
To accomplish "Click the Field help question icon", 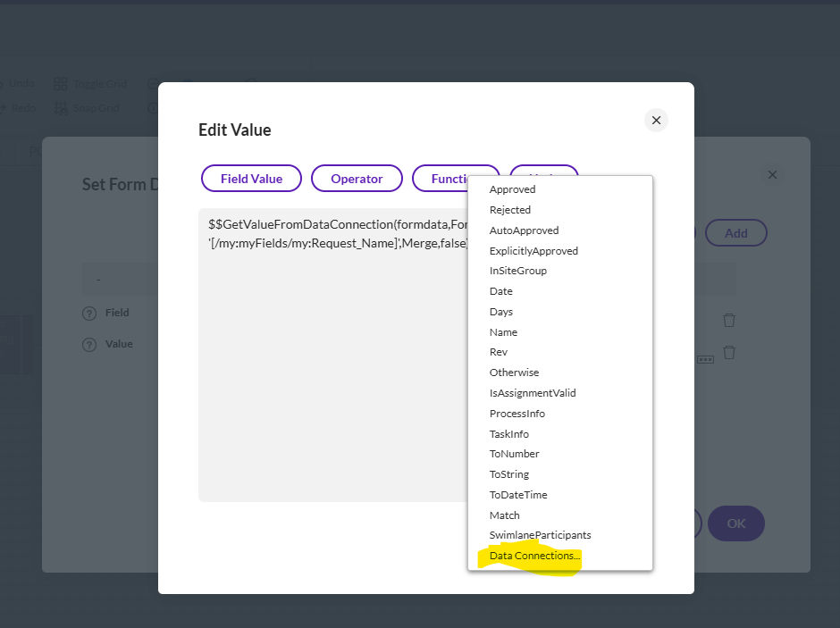I will point(89,314).
